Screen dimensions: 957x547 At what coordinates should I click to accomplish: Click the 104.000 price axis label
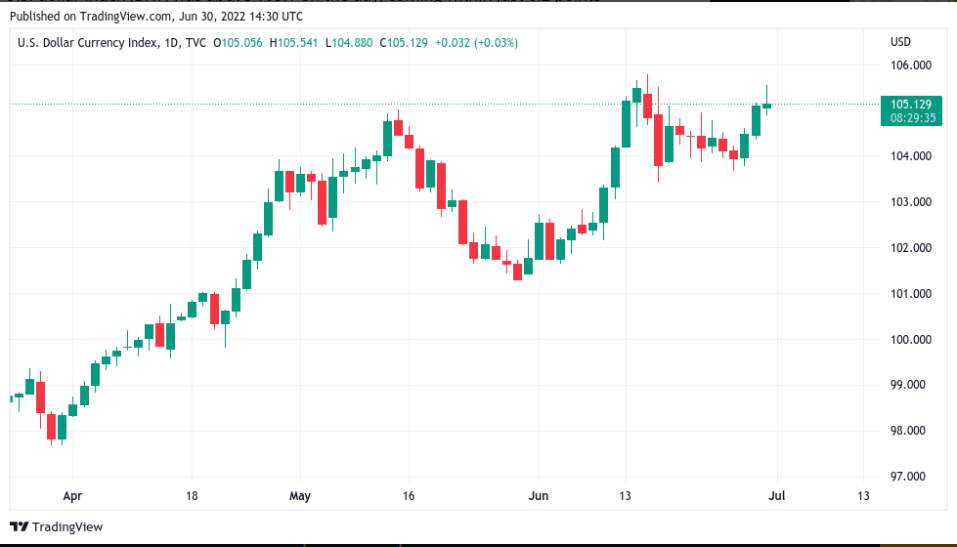(x=911, y=156)
